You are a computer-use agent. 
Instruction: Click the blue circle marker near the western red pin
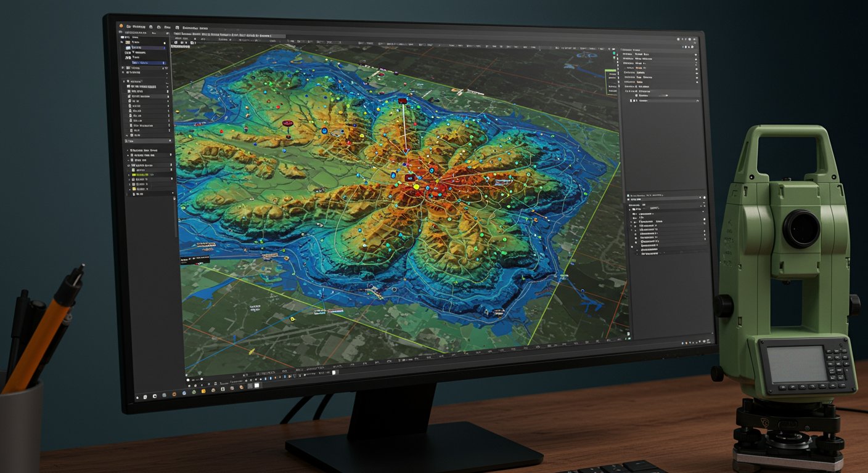coord(325,131)
